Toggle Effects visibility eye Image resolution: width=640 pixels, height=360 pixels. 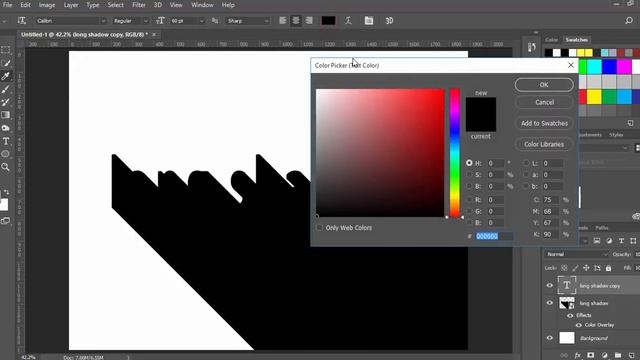coord(570,315)
